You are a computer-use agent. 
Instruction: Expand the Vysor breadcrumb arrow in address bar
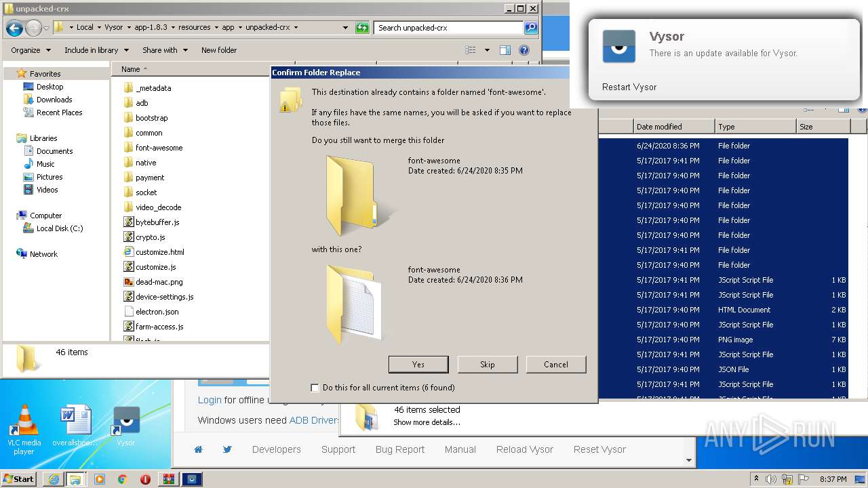pos(129,28)
